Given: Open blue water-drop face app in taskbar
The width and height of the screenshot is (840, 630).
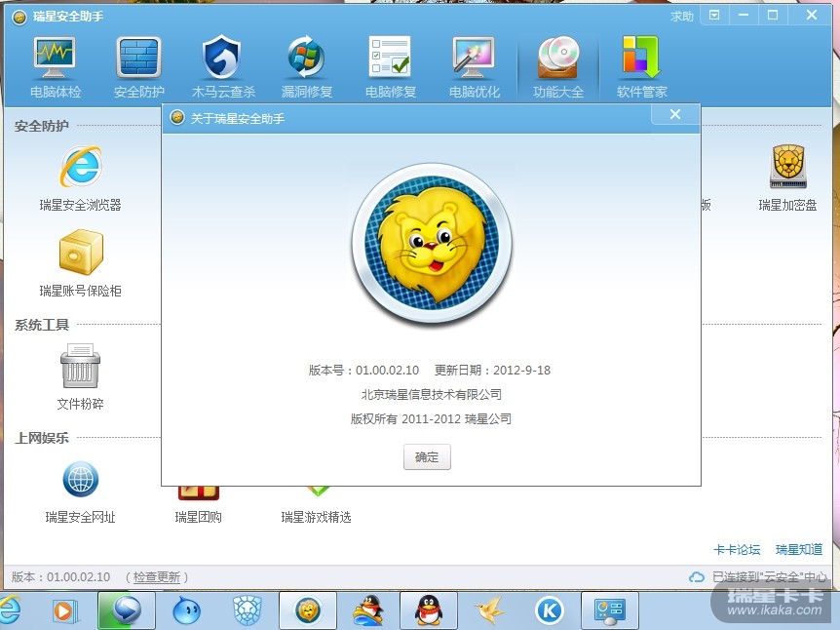Looking at the screenshot, I should [186, 610].
